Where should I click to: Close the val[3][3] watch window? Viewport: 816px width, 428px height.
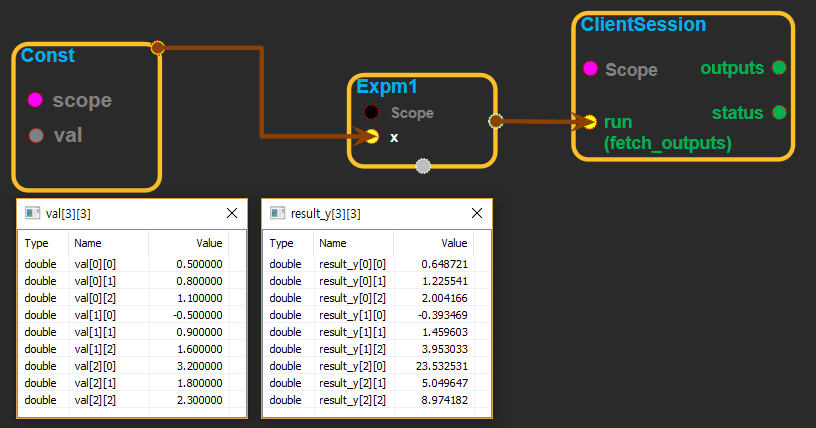(x=232, y=213)
